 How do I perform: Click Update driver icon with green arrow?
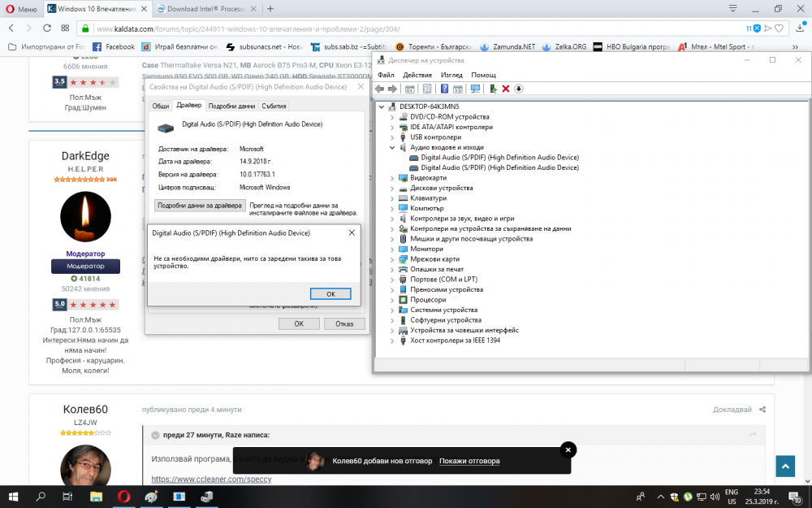tap(493, 89)
